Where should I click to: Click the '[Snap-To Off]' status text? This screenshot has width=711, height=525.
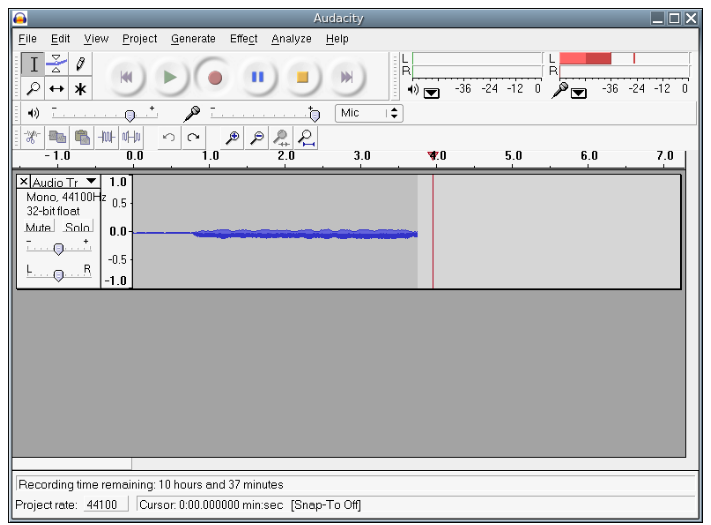click(326, 505)
